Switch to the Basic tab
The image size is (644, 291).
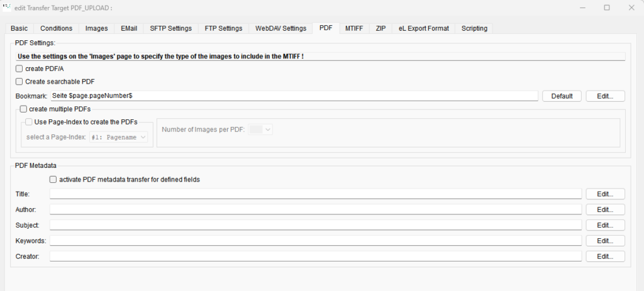[x=19, y=28]
